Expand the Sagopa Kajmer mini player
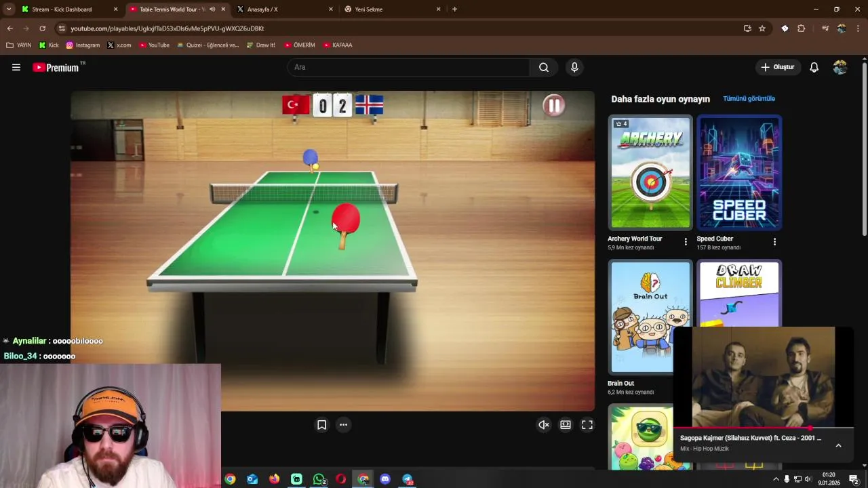Image resolution: width=868 pixels, height=488 pixels. point(838,445)
